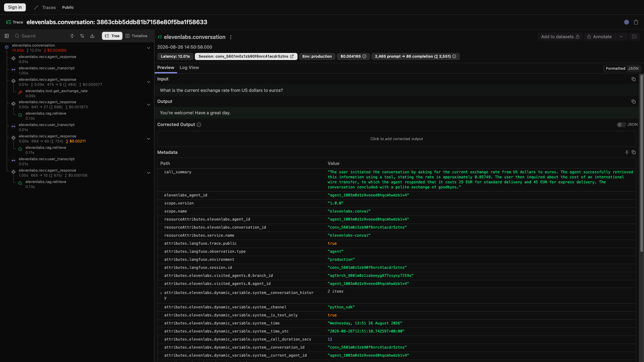The height and width of the screenshot is (362, 644).
Task: Click to add corrected output
Action: pyautogui.click(x=396, y=139)
